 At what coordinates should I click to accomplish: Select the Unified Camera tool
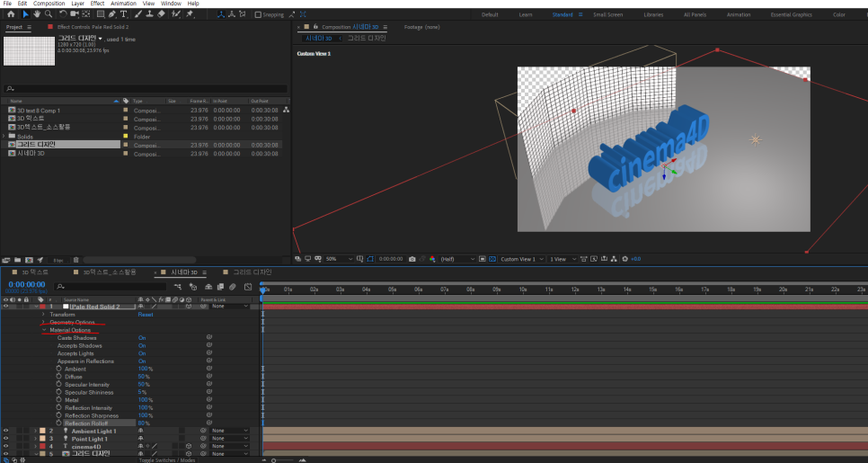pyautogui.click(x=75, y=14)
